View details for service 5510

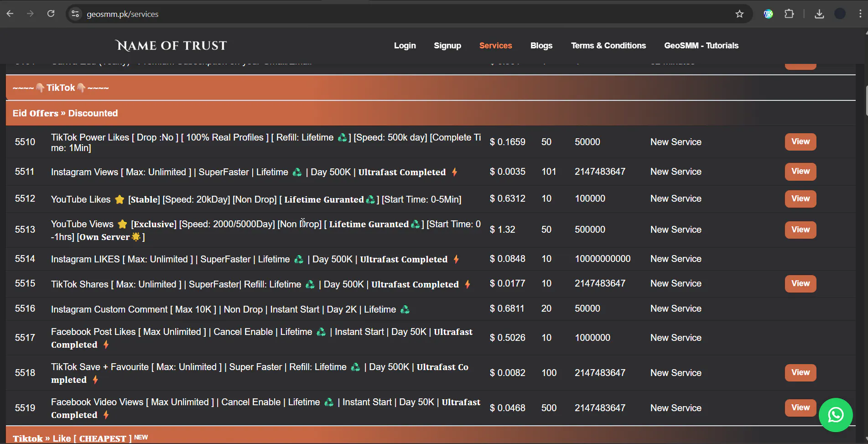click(x=800, y=141)
